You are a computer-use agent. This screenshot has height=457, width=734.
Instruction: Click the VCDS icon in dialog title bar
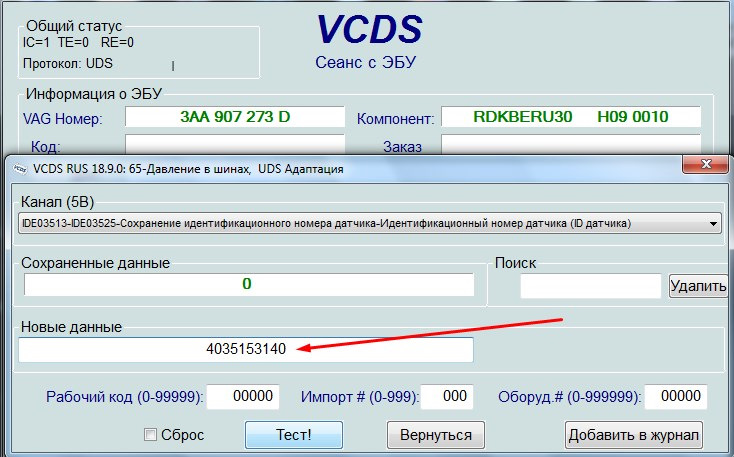coord(20,169)
